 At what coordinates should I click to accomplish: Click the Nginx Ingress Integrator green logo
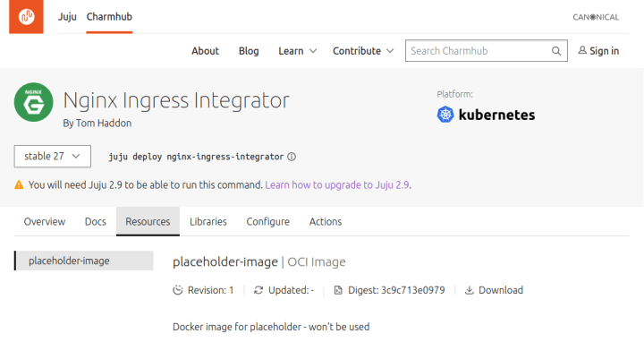(x=33, y=102)
